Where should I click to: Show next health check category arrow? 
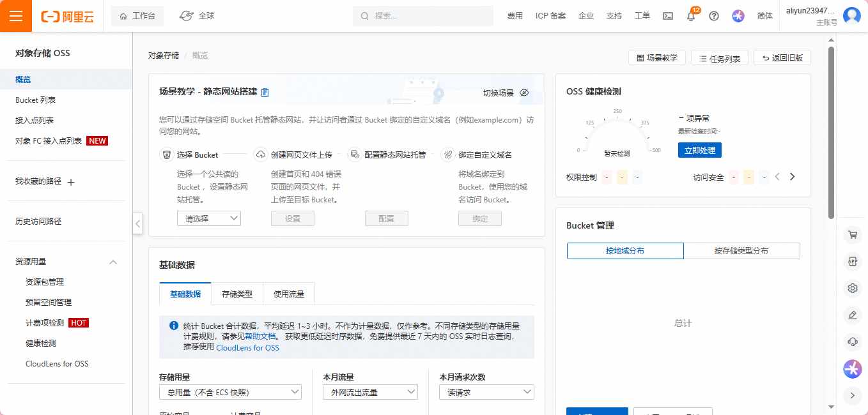click(x=793, y=177)
